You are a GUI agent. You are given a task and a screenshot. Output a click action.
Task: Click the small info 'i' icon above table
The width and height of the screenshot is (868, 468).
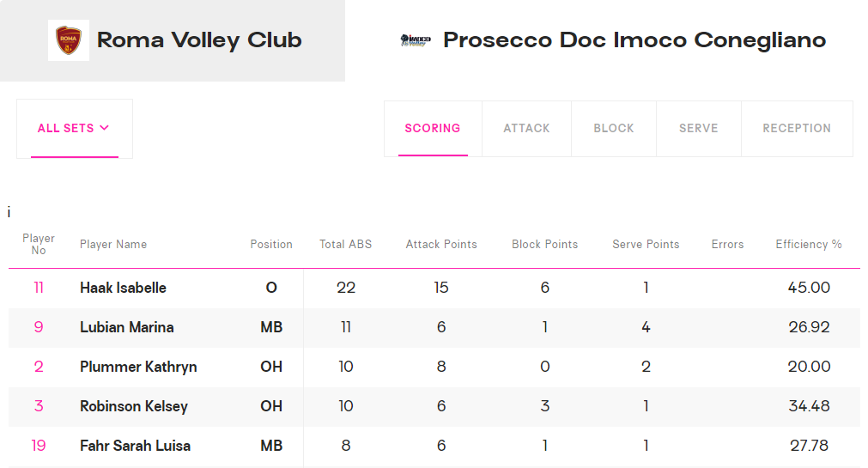pyautogui.click(x=9, y=212)
